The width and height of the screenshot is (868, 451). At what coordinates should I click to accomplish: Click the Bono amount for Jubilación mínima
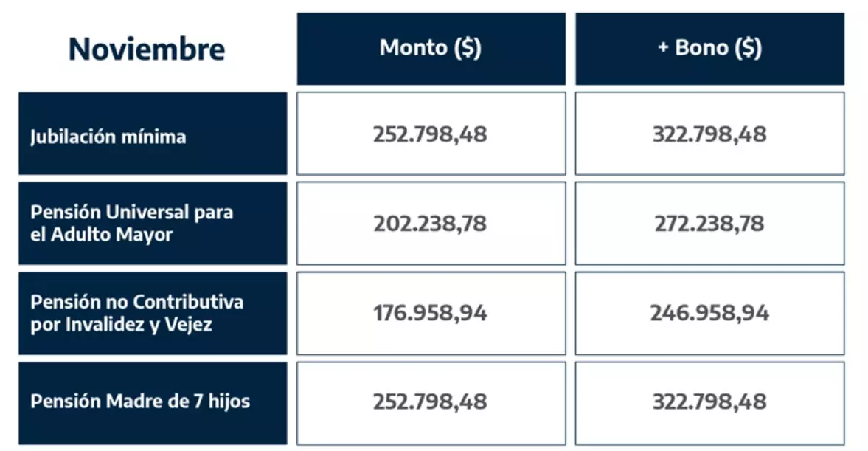point(709,134)
